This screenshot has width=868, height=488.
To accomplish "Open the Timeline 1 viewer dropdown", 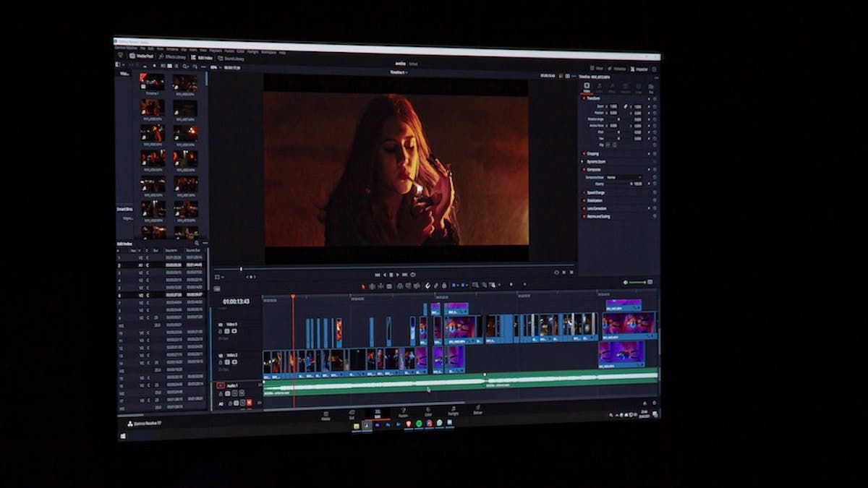I will (x=399, y=72).
